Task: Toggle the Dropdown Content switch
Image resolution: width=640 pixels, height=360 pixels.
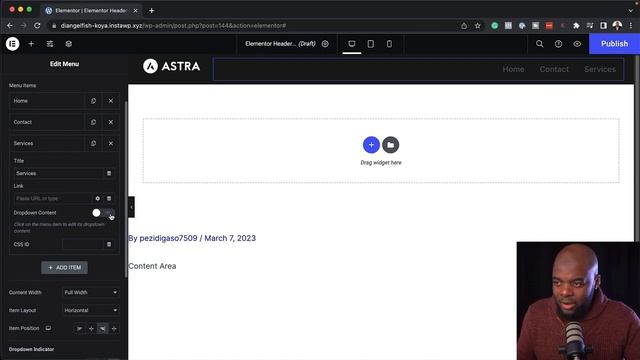Action: tap(103, 213)
